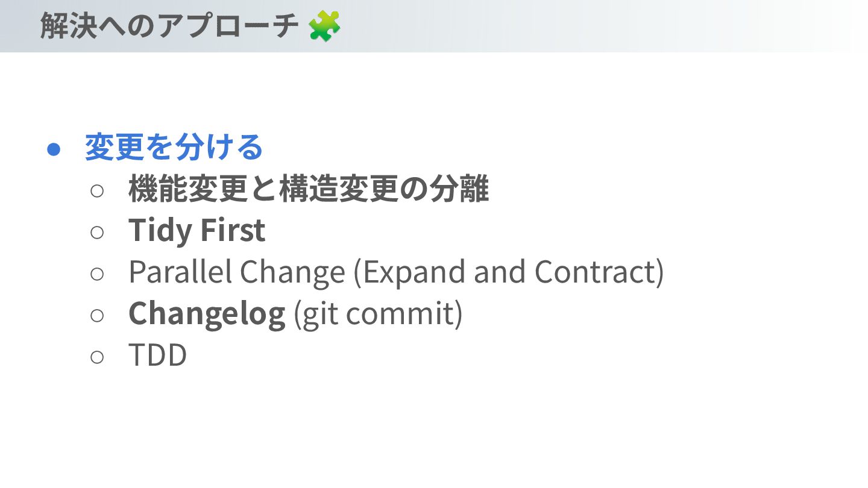Click the hollow bullet before Parallel Change
This screenshot has height=488, width=868.
pos(97,274)
